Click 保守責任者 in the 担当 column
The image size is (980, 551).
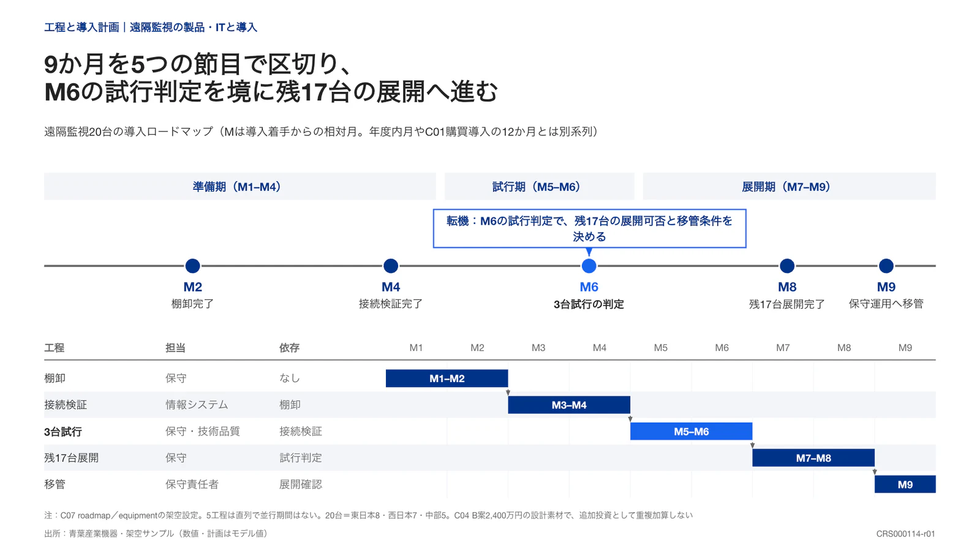(192, 484)
